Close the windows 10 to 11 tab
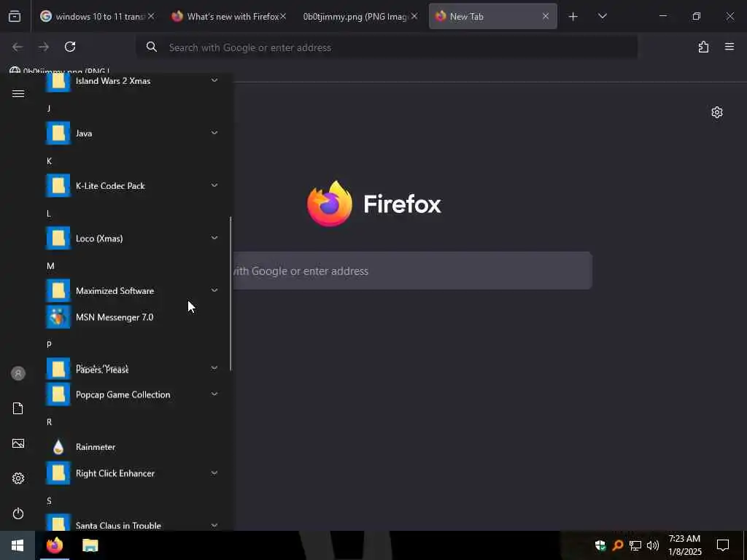The image size is (747, 560). point(151,16)
